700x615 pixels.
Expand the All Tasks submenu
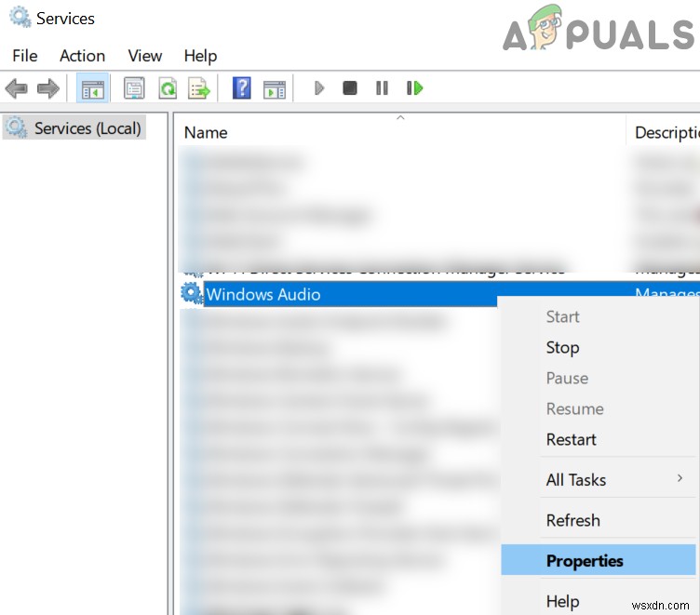[x=599, y=480]
